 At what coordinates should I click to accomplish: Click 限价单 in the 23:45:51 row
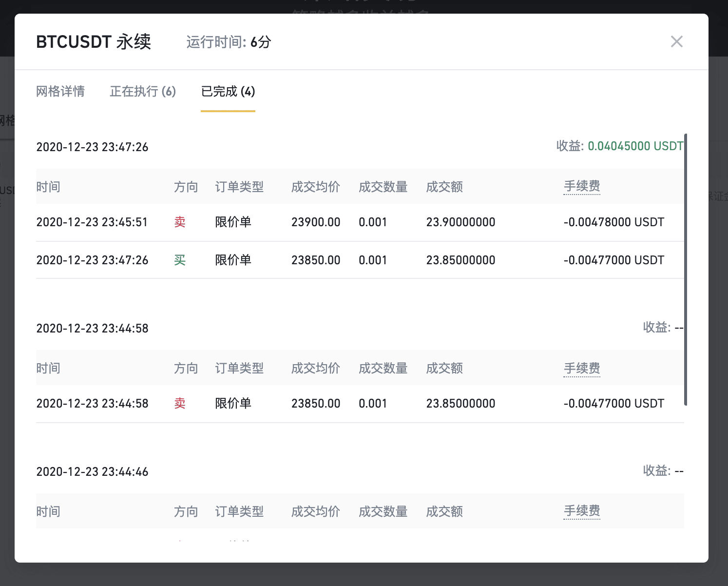pos(233,222)
